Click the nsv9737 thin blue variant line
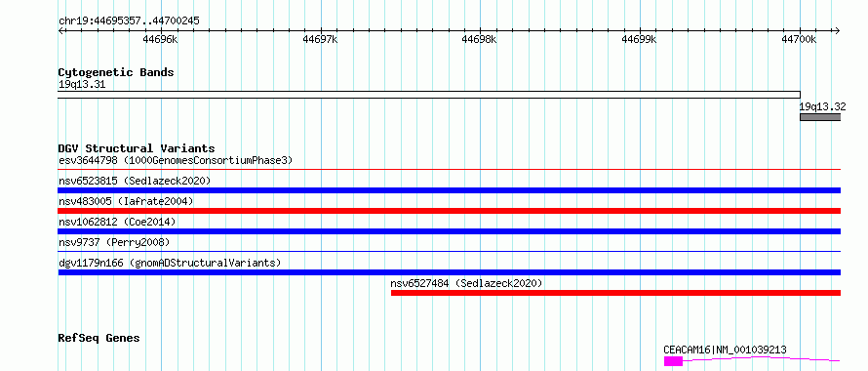This screenshot has width=868, height=371. (450, 252)
